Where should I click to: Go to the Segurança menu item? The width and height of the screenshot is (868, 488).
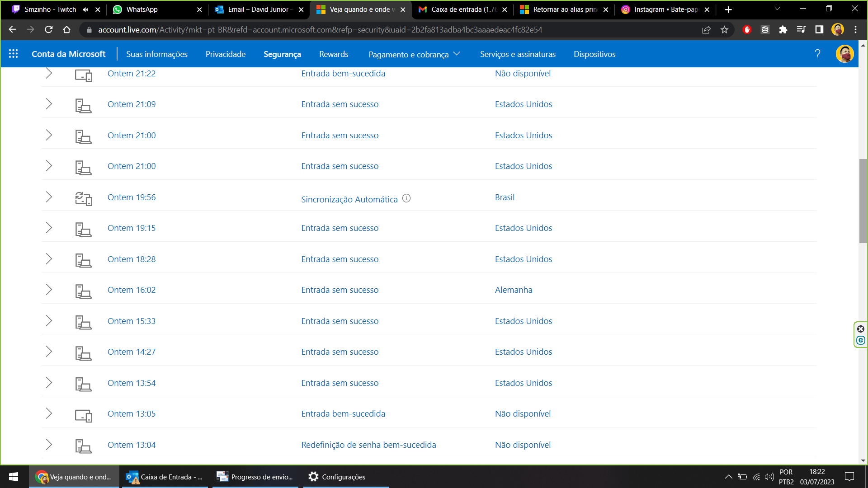pos(282,54)
